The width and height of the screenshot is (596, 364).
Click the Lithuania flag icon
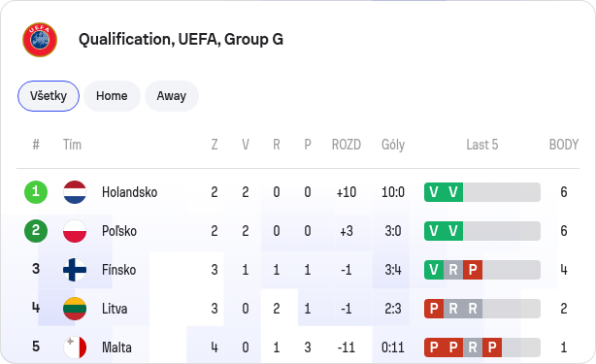pyautogui.click(x=75, y=309)
